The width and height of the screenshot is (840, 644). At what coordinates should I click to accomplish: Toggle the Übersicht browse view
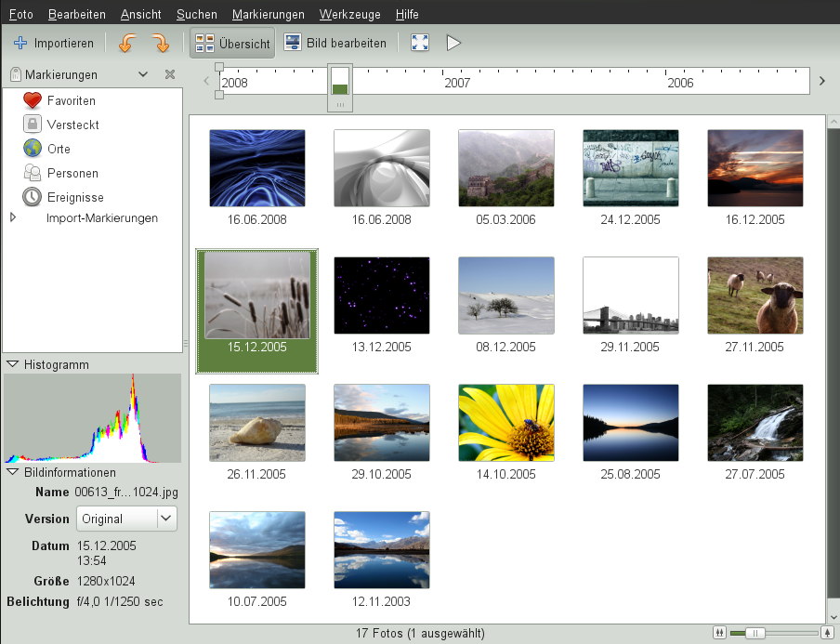[x=231, y=43]
